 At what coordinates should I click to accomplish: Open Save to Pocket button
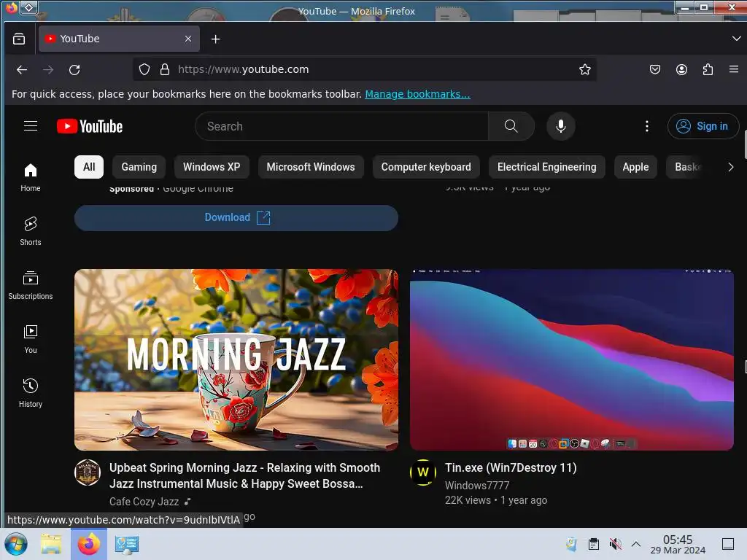pos(655,69)
